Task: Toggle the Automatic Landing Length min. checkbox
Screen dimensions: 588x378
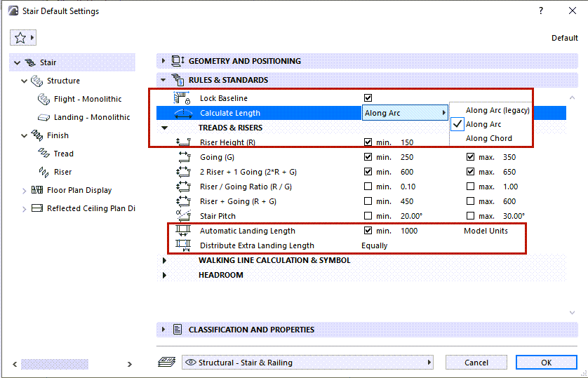Action: [368, 231]
